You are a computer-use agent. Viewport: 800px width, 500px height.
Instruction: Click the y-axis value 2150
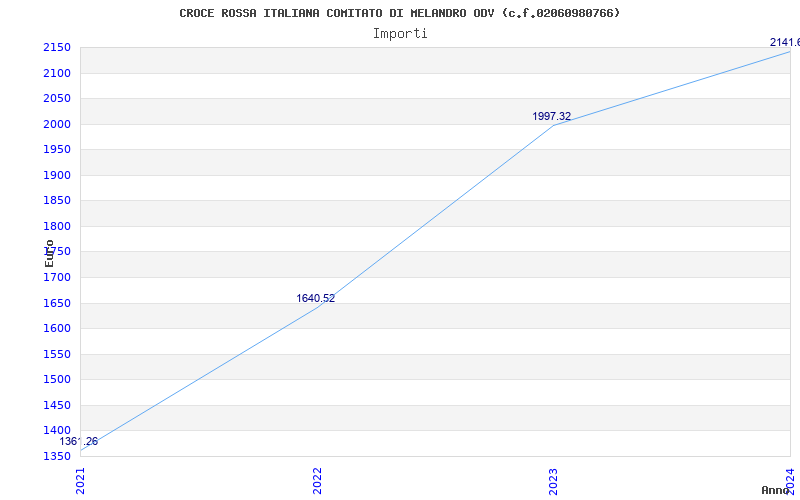click(x=57, y=48)
